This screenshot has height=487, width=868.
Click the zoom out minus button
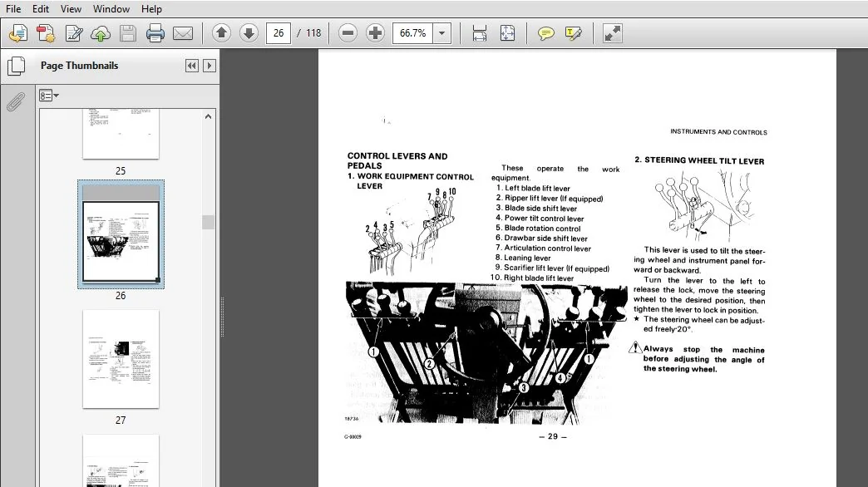pos(348,33)
